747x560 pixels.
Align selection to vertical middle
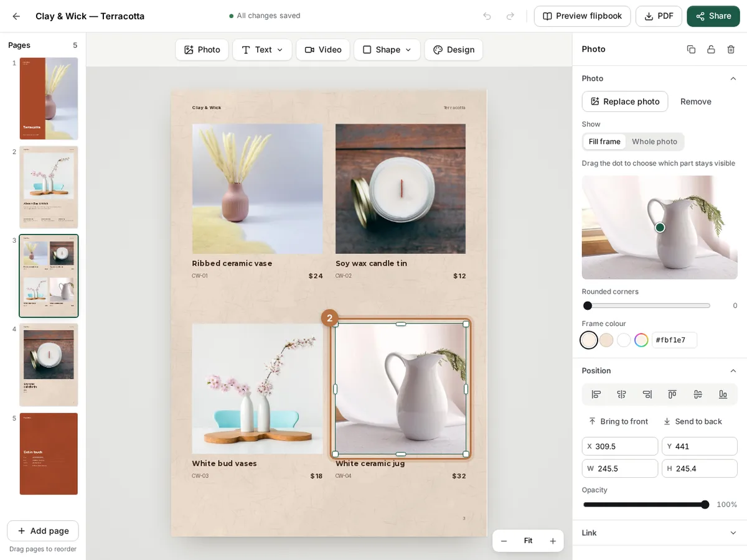(x=698, y=394)
